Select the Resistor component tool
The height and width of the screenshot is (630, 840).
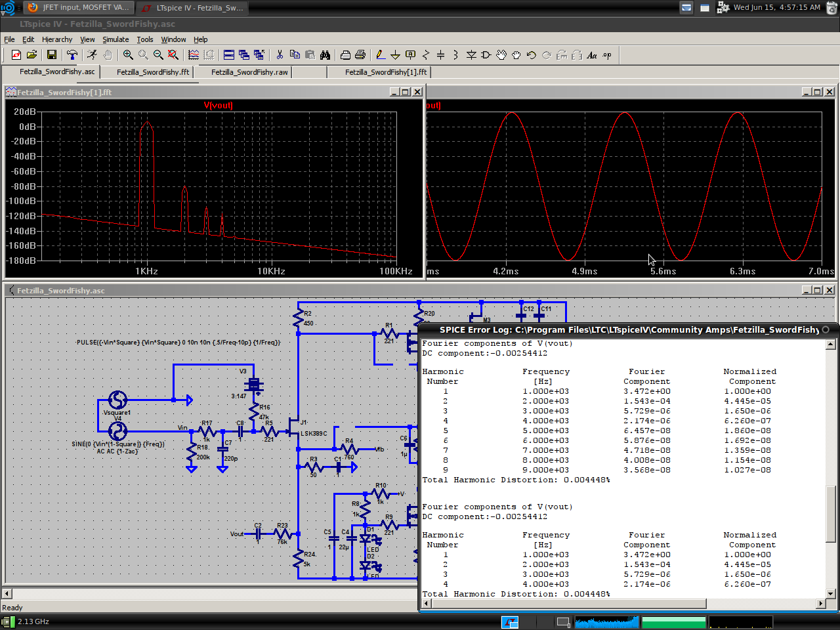pyautogui.click(x=425, y=55)
